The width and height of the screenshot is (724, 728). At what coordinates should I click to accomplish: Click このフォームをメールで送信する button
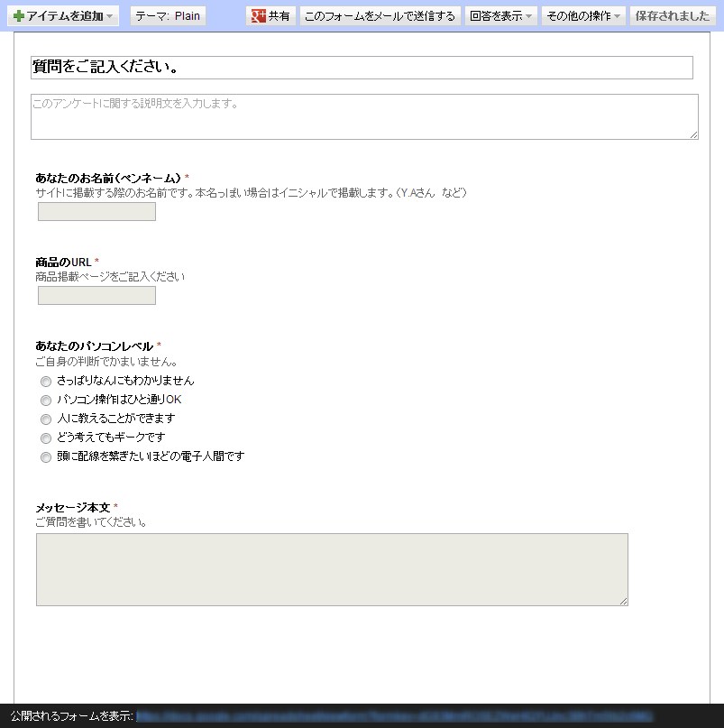[380, 15]
